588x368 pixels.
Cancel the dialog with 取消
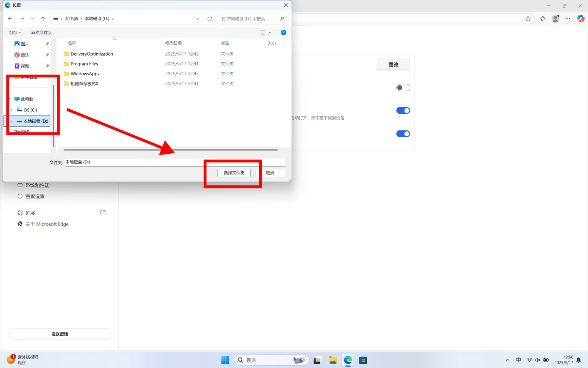(x=270, y=173)
